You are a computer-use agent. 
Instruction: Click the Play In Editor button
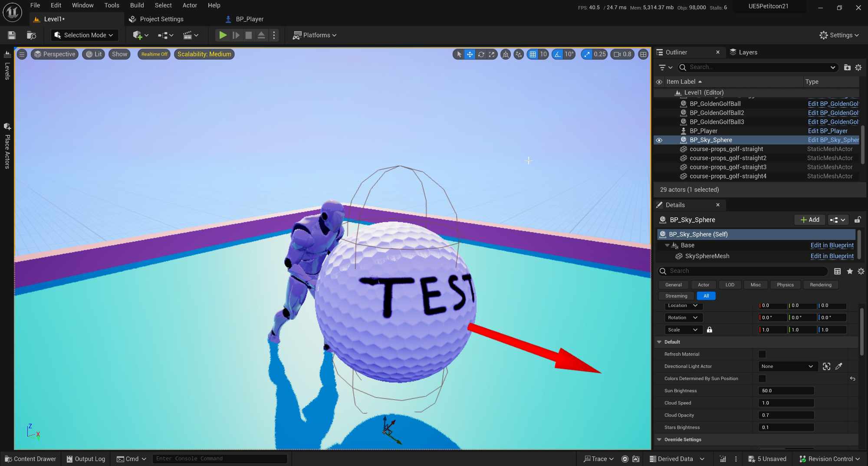pyautogui.click(x=223, y=35)
